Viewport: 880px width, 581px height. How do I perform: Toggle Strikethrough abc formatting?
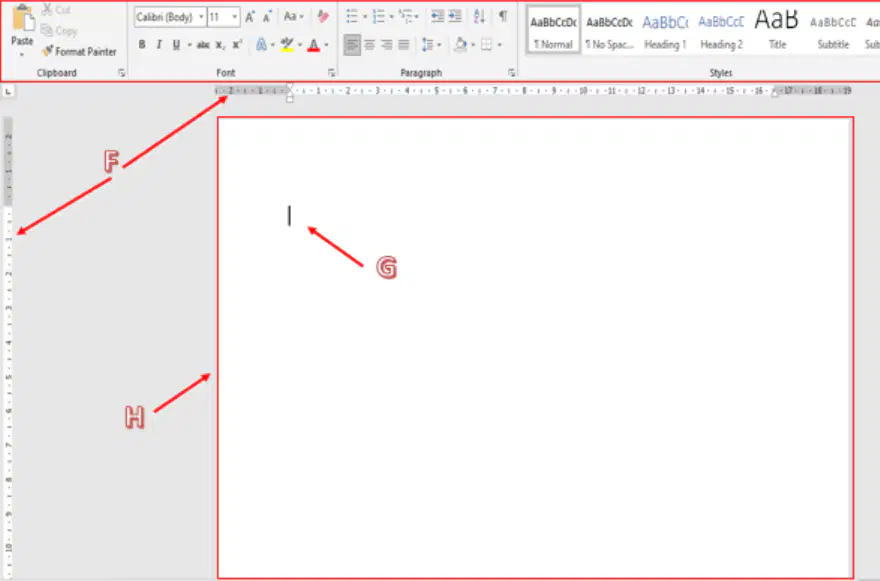[x=203, y=45]
